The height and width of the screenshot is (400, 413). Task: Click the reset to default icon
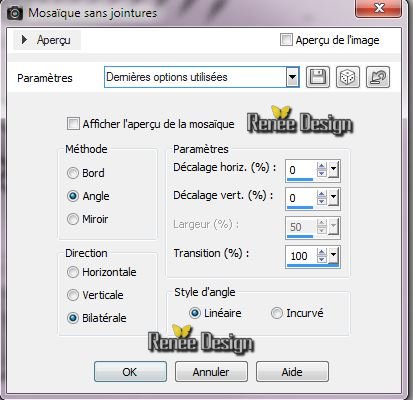[x=378, y=77]
